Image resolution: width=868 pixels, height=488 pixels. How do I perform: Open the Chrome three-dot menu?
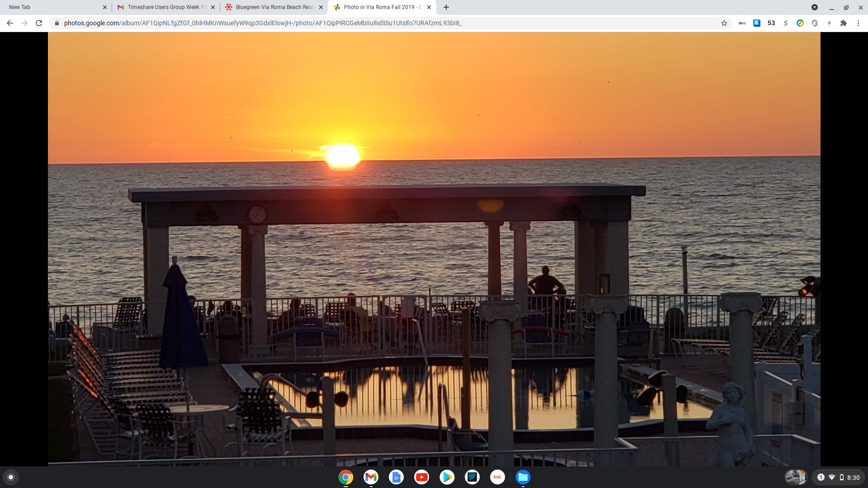(x=858, y=23)
